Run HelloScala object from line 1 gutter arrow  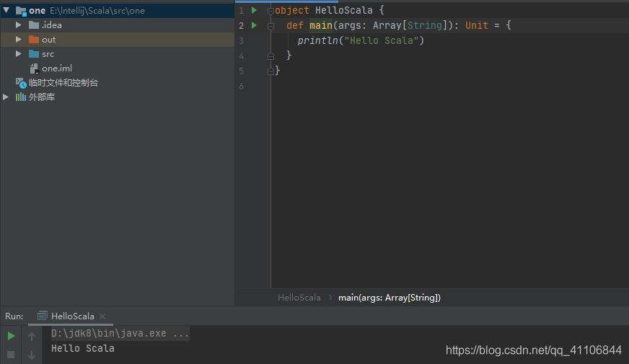point(254,10)
